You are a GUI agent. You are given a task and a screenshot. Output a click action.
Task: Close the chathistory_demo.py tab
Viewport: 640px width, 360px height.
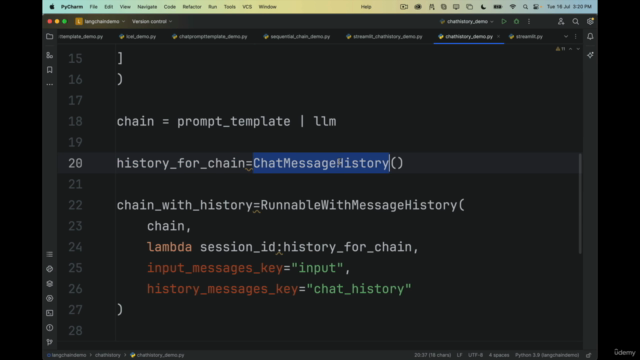point(498,36)
